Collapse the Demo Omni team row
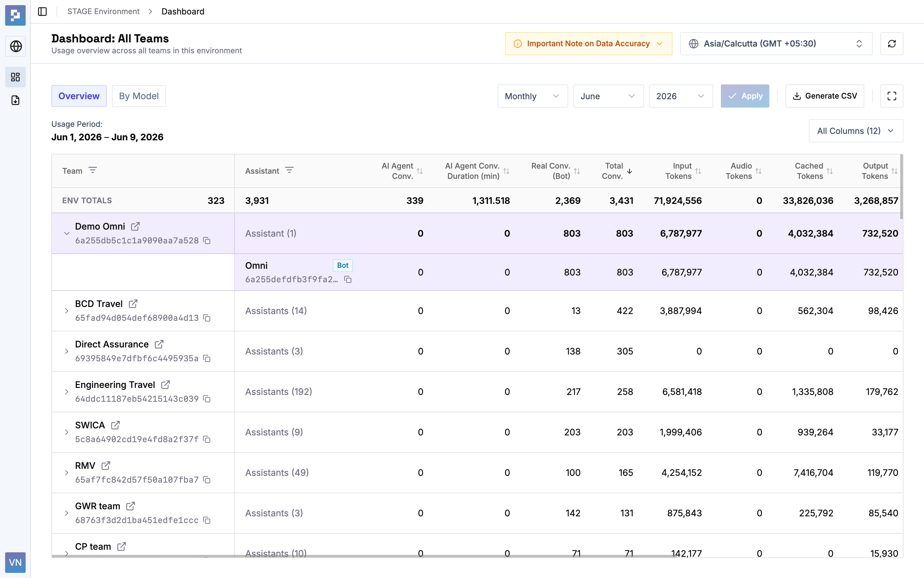 (x=67, y=233)
